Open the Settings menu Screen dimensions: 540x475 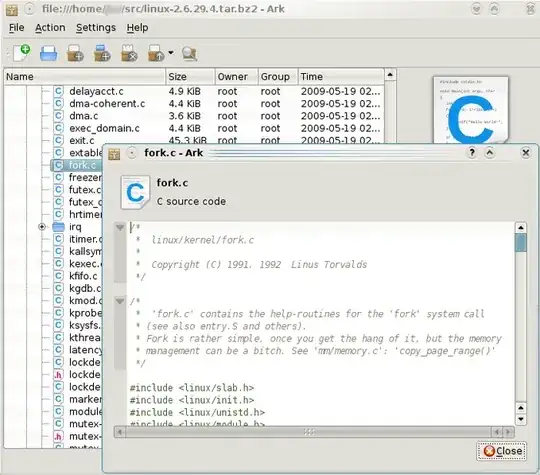(96, 28)
